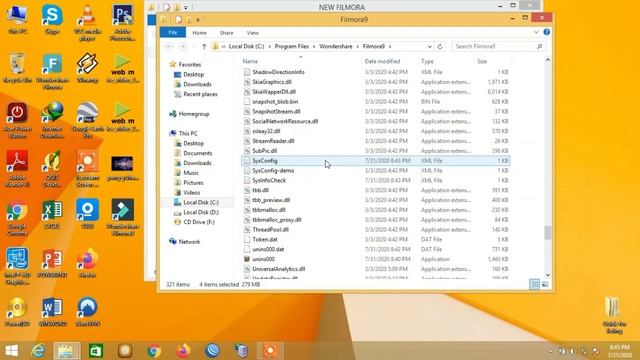Open the Skype desktop shortcut
Viewport: 640px width, 360px height.
52,19
